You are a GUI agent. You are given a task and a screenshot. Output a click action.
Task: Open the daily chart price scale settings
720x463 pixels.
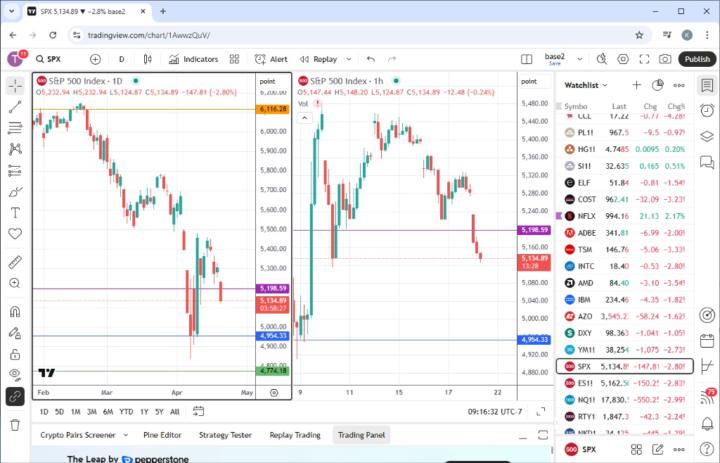tap(274, 393)
